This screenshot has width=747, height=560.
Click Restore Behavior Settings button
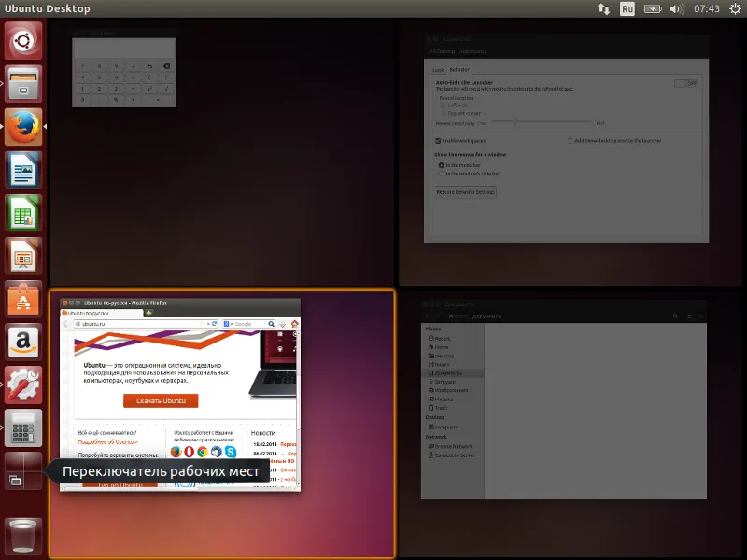pos(465,192)
